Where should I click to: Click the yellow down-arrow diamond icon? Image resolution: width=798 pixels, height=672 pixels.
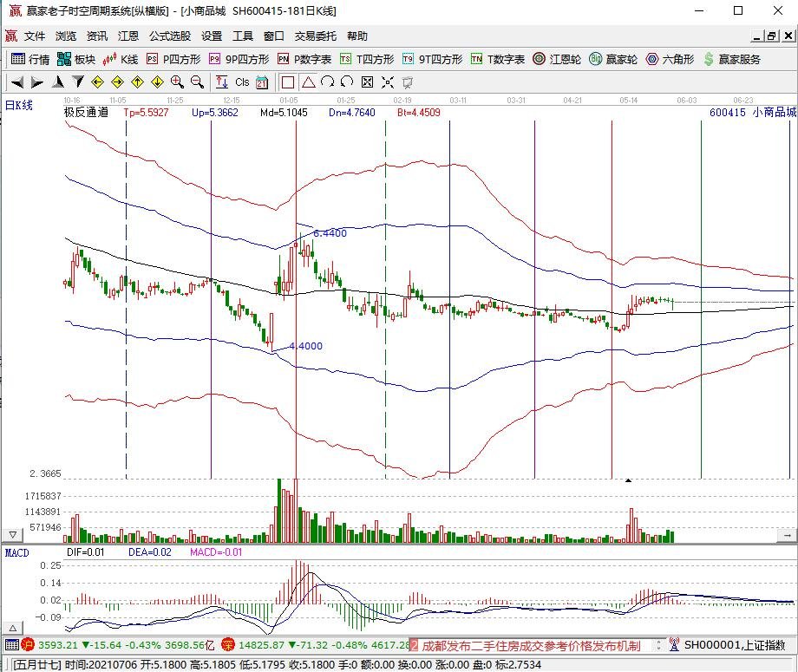point(157,82)
